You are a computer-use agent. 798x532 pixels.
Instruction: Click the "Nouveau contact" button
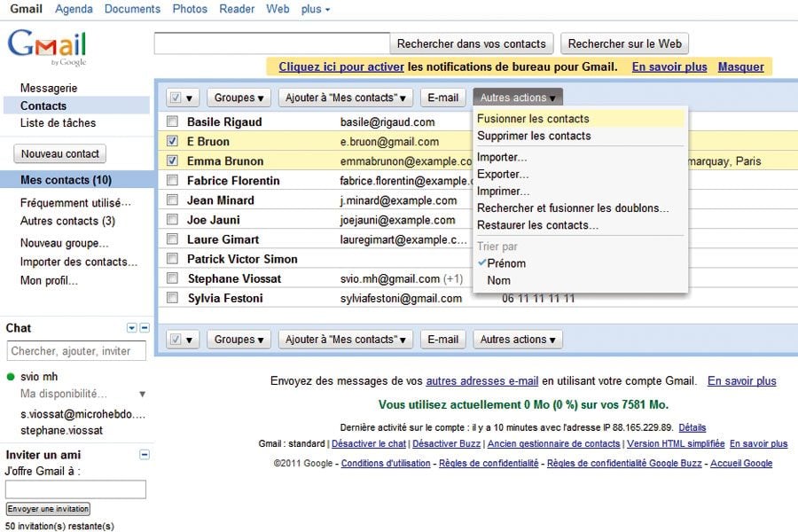point(60,154)
